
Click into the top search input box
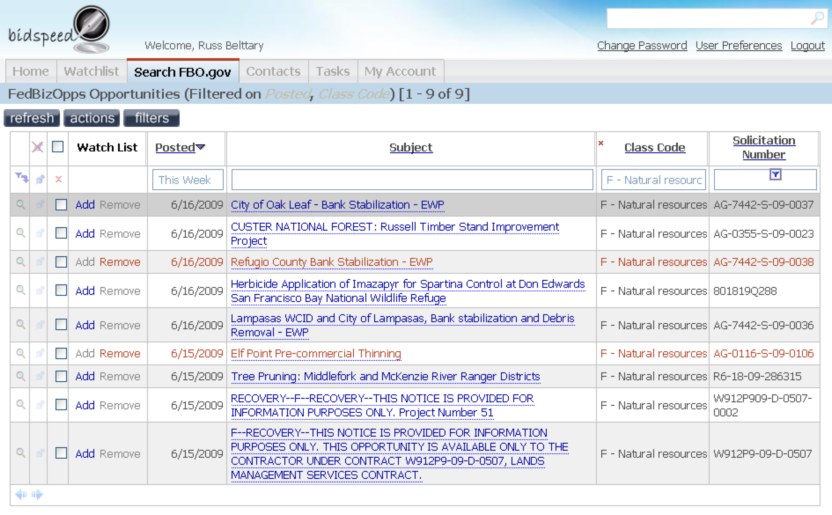pyautogui.click(x=708, y=19)
